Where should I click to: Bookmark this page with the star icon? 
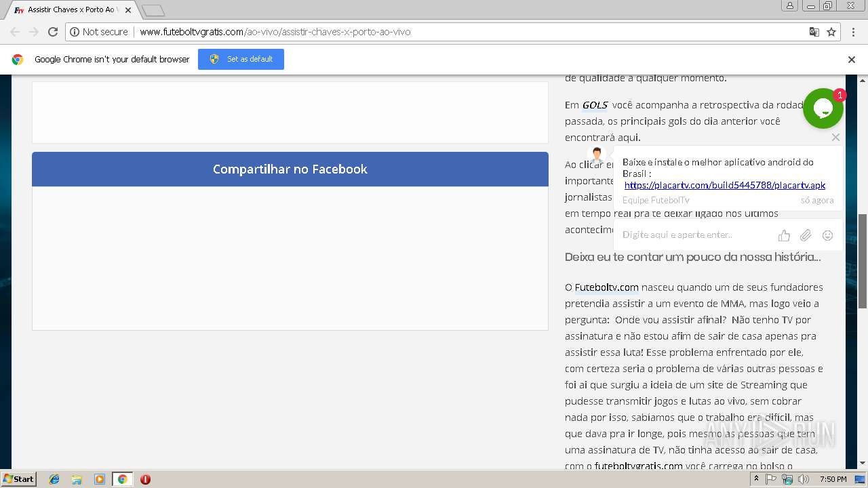831,32
